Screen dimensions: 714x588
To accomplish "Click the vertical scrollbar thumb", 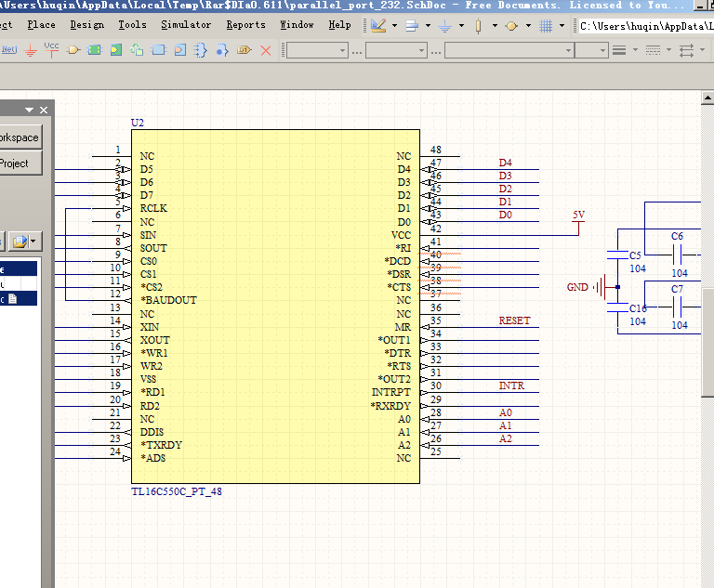I will 707,342.
